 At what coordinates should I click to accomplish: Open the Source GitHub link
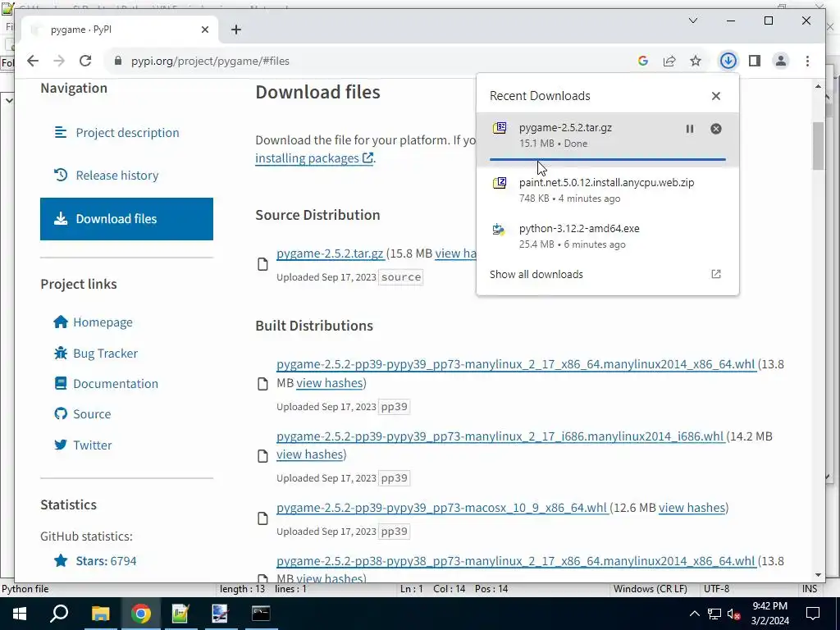(x=92, y=414)
